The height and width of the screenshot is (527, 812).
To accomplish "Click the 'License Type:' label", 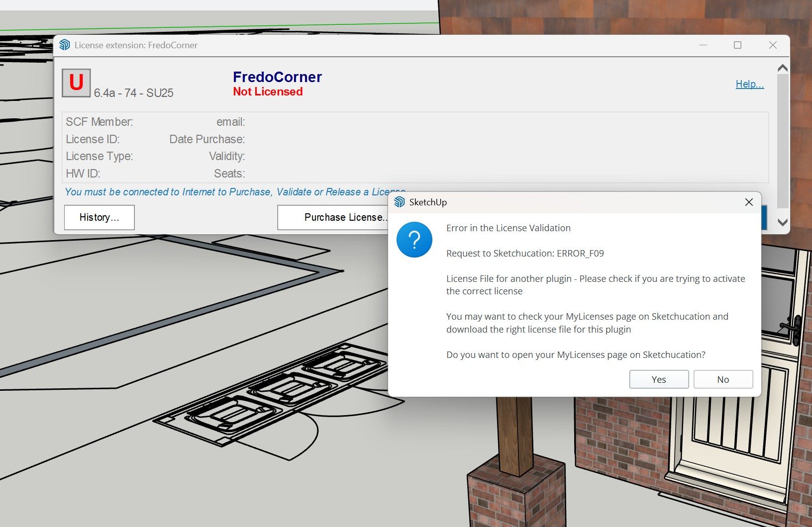I will [100, 156].
